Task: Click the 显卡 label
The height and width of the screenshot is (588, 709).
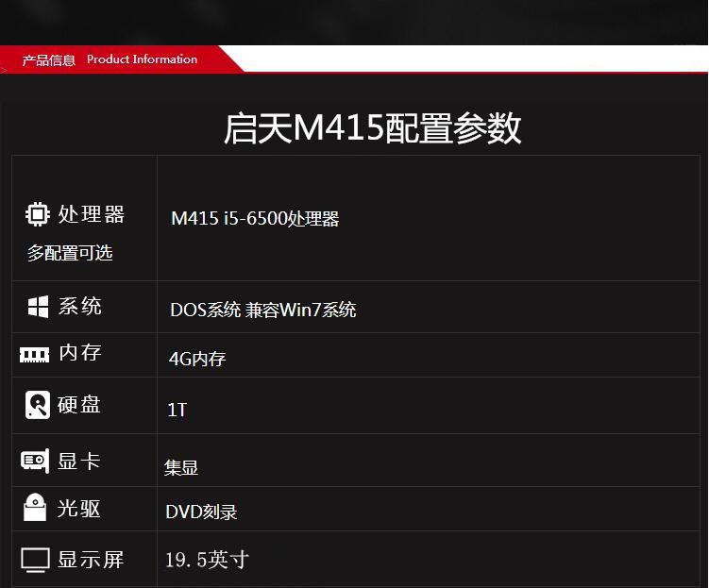Action: (78, 462)
